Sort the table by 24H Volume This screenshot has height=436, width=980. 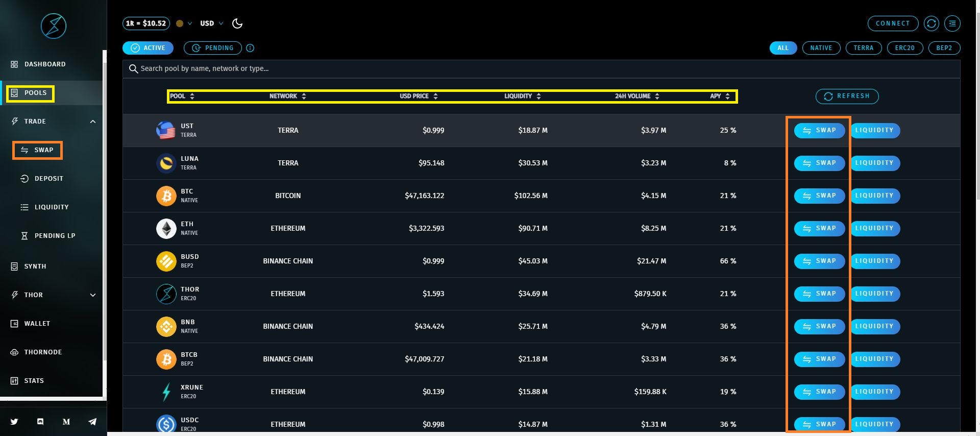(x=638, y=96)
